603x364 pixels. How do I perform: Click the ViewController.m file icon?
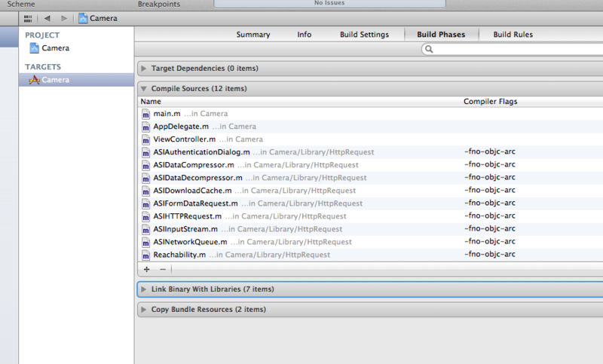(145, 140)
